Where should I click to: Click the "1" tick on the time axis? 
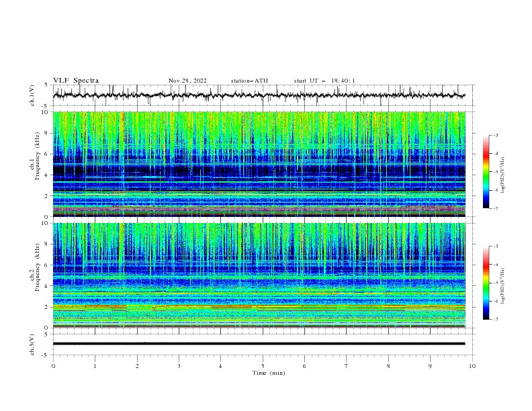[95, 366]
